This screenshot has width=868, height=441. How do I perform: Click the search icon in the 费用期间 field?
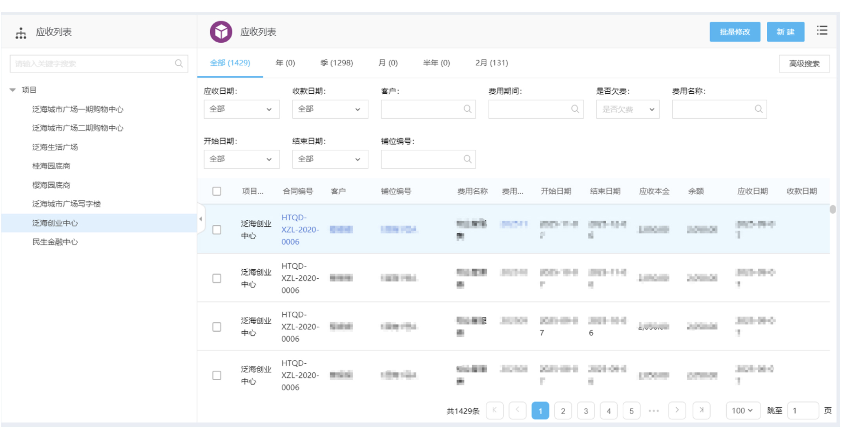point(575,109)
